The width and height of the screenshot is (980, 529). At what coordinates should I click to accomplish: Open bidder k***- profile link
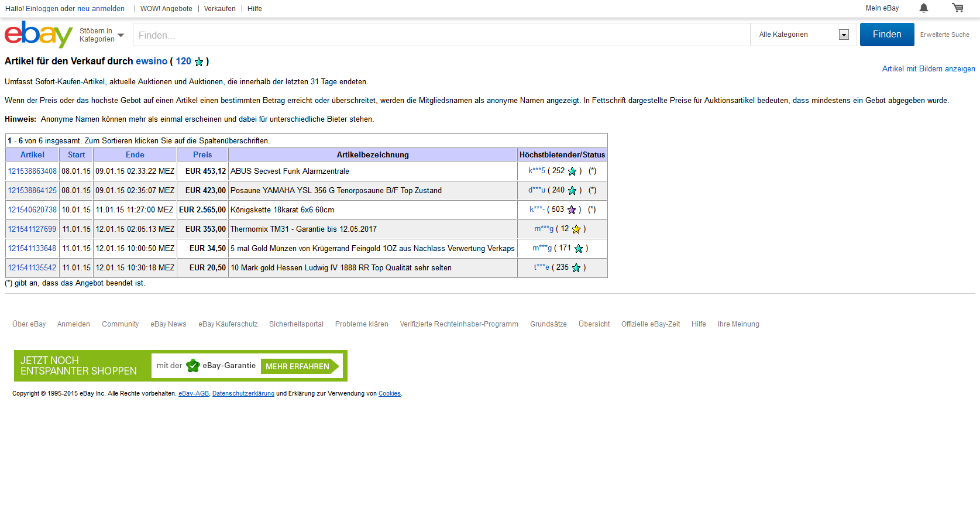537,209
